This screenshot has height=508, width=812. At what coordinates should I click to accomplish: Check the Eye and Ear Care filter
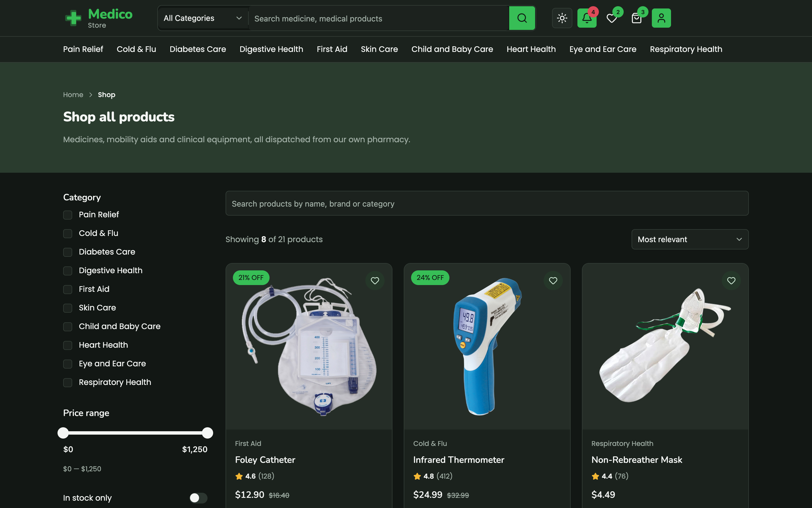pyautogui.click(x=68, y=364)
